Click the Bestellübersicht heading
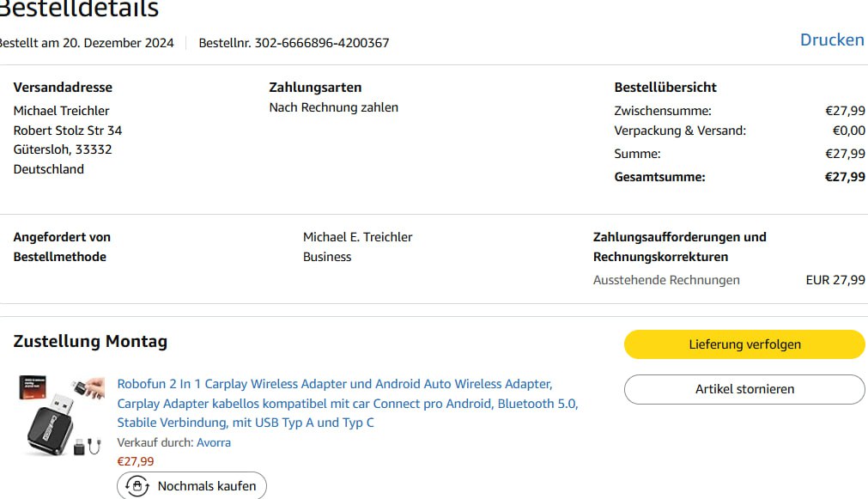The height and width of the screenshot is (499, 868). click(x=665, y=87)
